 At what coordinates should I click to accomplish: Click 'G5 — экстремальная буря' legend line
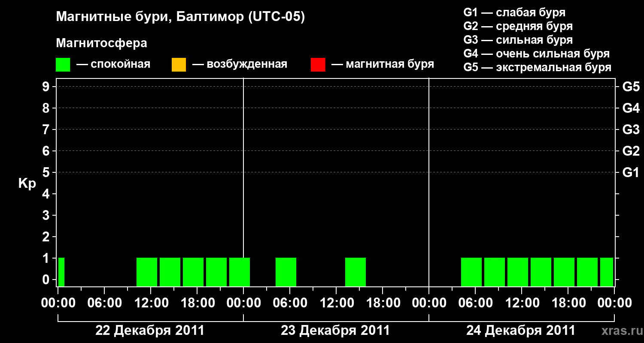538,68
